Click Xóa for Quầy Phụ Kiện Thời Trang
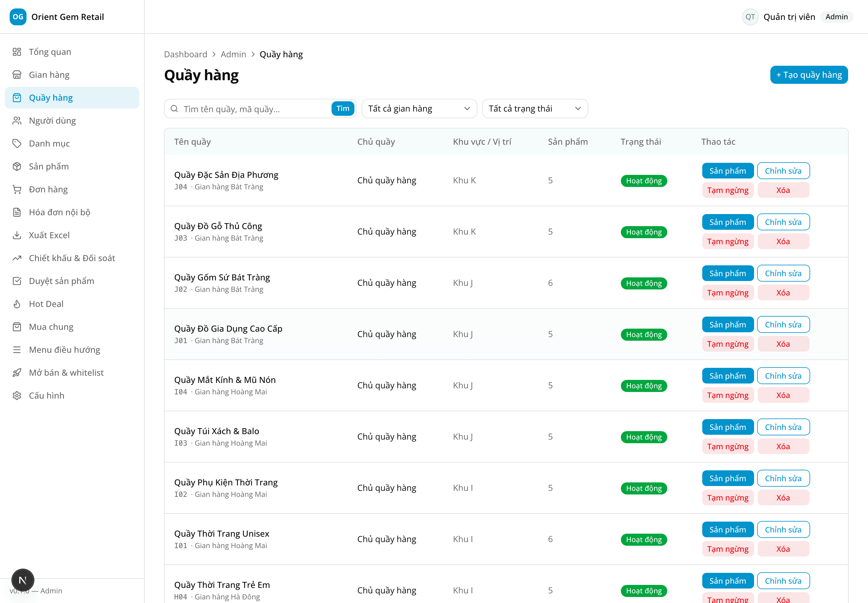This screenshot has width=868, height=603. (x=783, y=498)
